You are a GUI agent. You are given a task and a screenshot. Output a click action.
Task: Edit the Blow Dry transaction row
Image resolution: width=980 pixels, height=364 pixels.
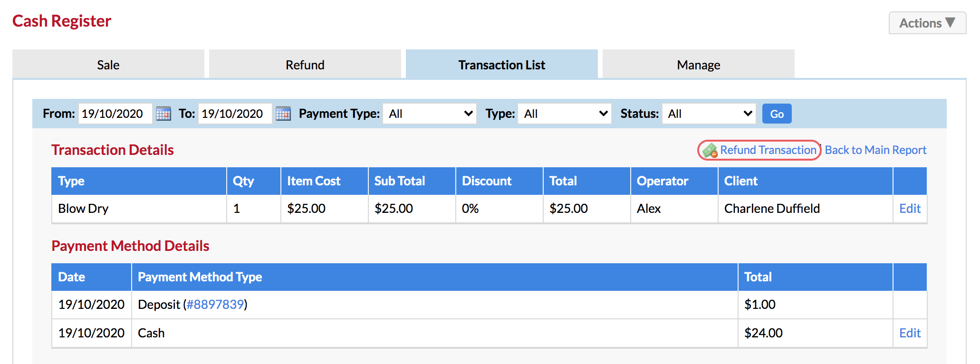pyautogui.click(x=910, y=209)
